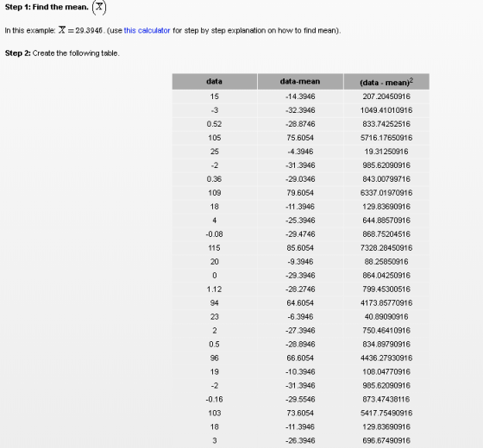Select the cell showing 7328.28450916

coord(386,248)
